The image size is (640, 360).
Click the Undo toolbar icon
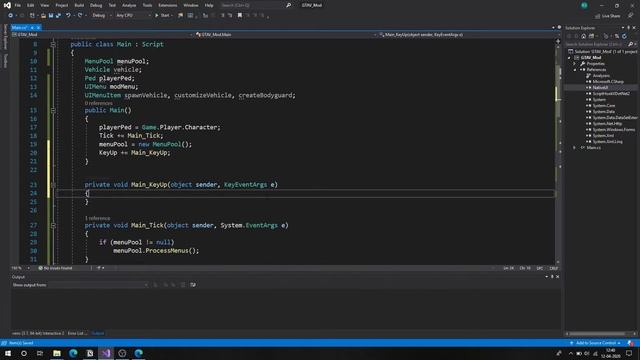pos(68,16)
